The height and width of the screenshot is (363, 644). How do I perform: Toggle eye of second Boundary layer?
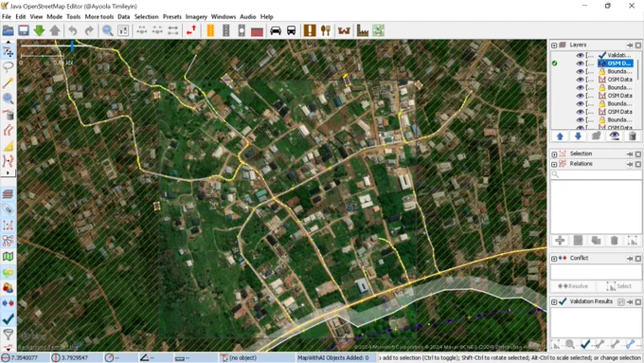tap(580, 87)
